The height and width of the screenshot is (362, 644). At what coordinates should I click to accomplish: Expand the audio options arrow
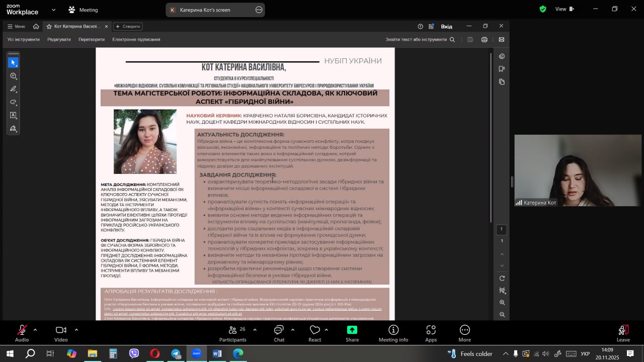35,330
